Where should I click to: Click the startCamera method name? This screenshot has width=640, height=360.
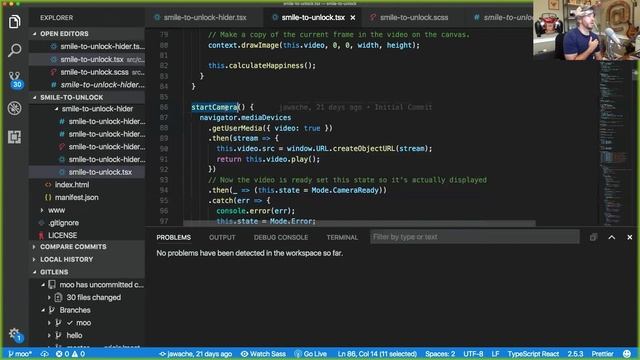[x=215, y=107]
